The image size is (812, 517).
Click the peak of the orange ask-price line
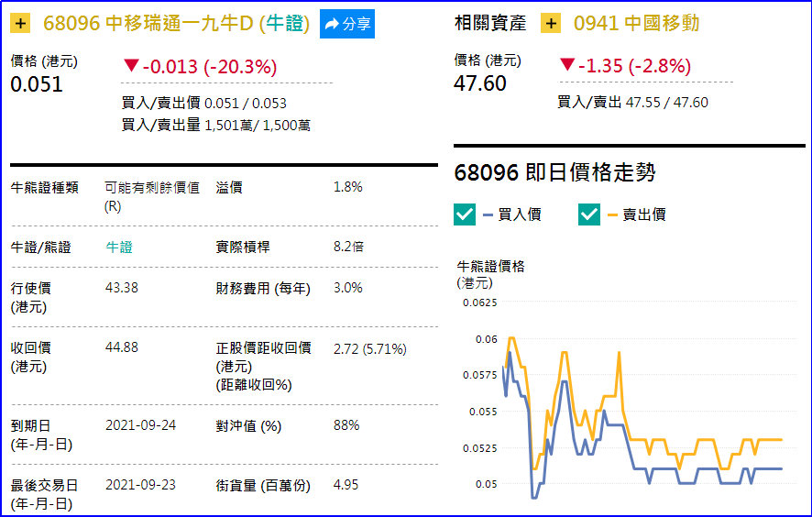[511, 337]
